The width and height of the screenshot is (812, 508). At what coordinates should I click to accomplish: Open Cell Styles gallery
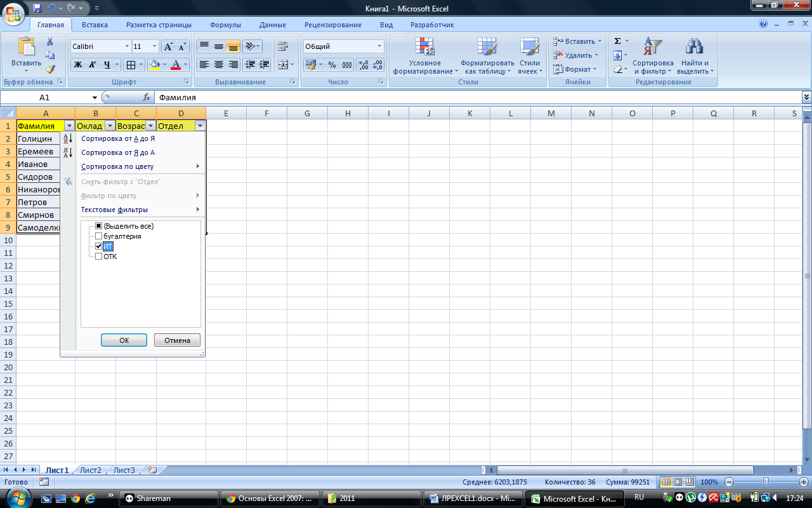[x=530, y=55]
